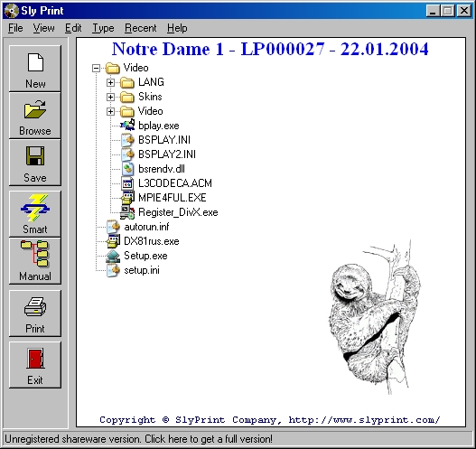Open the Type menu
This screenshot has width=476, height=449.
[x=103, y=28]
